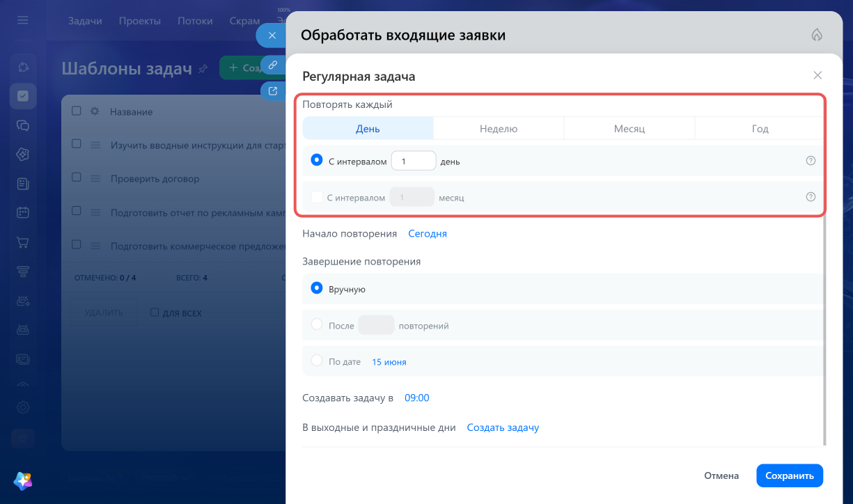Screen dimensions: 853x504
Task: Click the fire priority icon in task header
Action: click(817, 36)
